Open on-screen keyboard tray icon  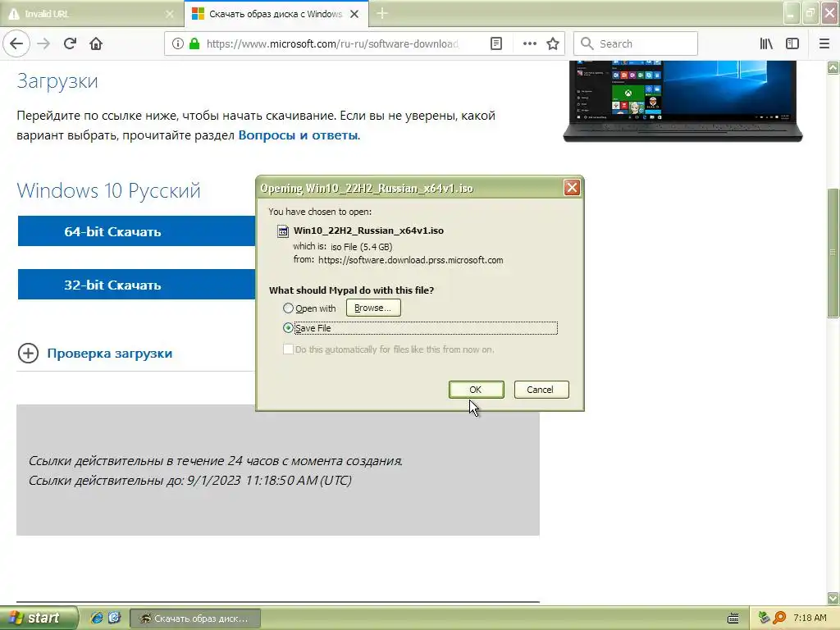733,619
